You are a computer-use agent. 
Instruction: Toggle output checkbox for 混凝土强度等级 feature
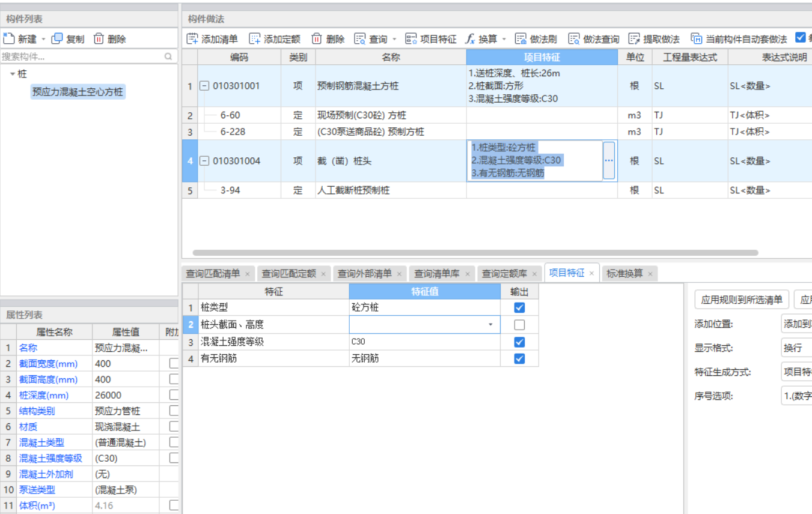point(519,342)
